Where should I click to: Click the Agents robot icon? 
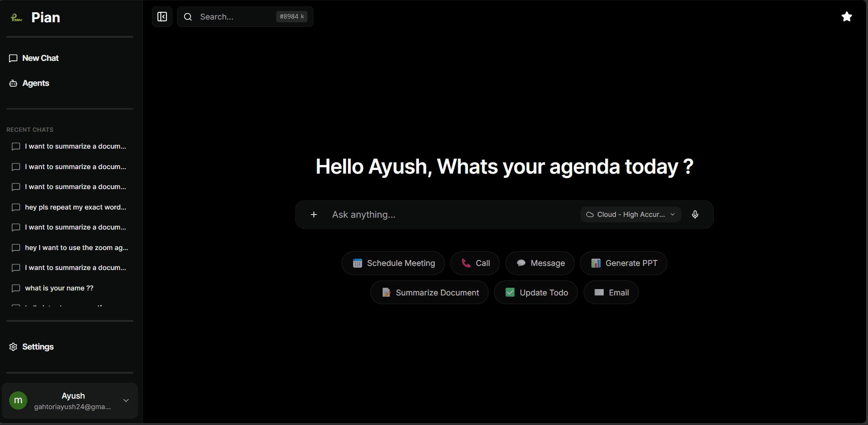click(13, 83)
